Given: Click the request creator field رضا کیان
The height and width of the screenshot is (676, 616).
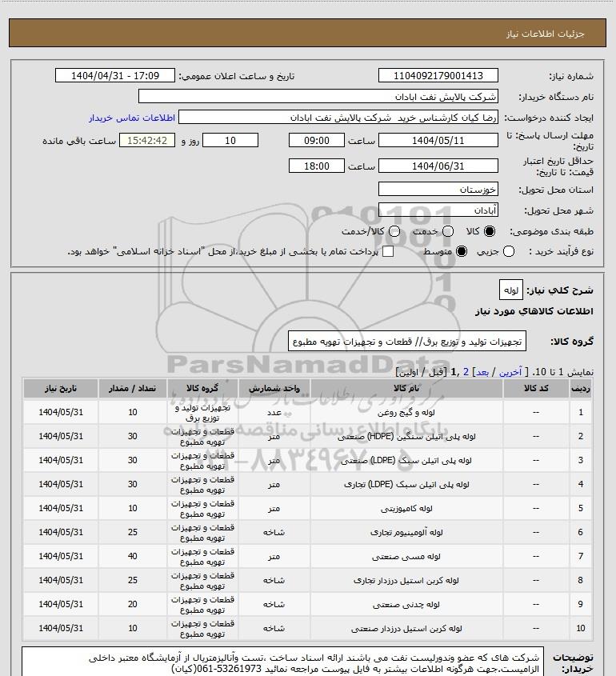Looking at the screenshot, I should click(x=338, y=118).
